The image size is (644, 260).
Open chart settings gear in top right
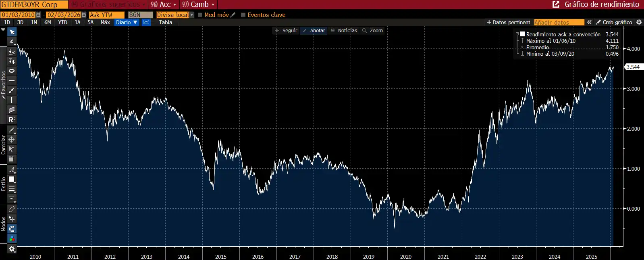pos(639,23)
